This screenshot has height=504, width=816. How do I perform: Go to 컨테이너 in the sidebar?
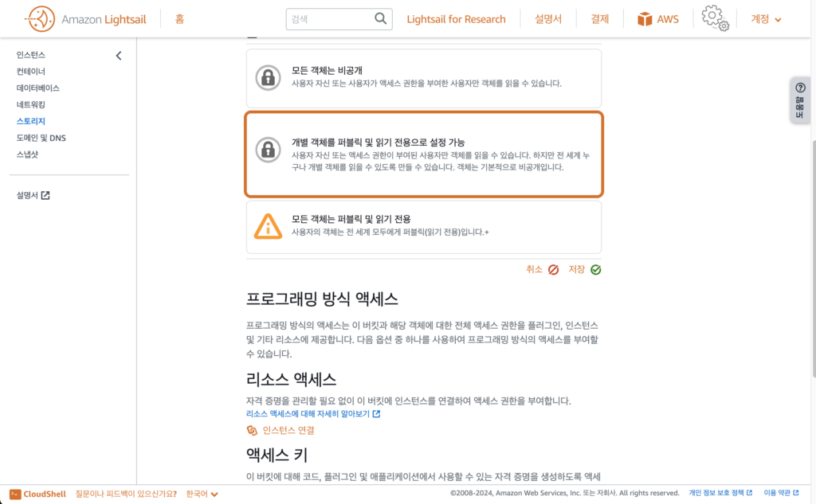point(31,71)
